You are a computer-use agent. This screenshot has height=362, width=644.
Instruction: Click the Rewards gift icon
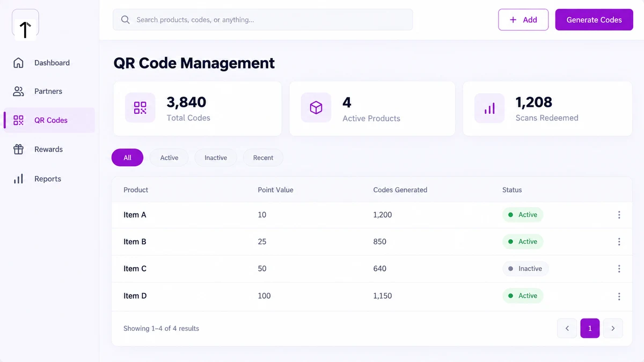click(x=18, y=150)
